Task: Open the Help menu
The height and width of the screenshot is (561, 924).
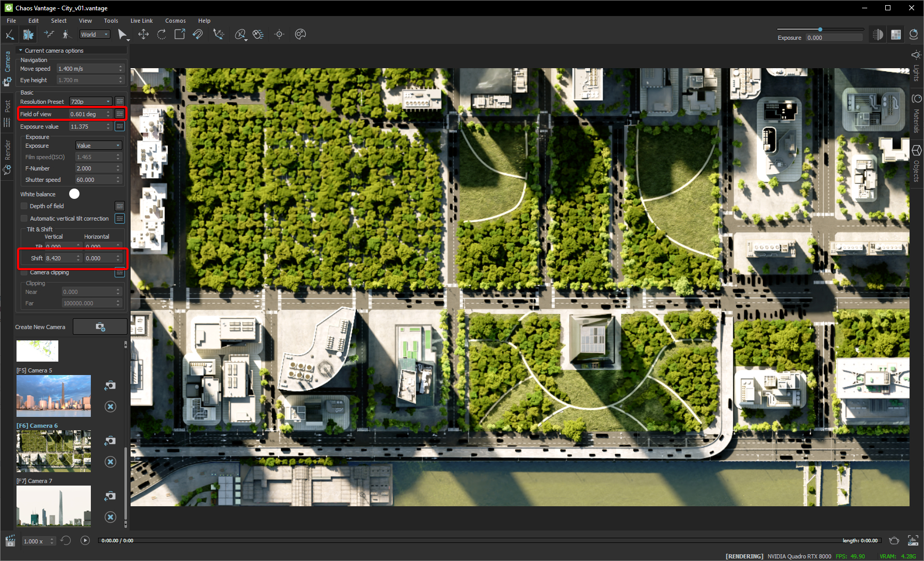Action: coord(204,21)
